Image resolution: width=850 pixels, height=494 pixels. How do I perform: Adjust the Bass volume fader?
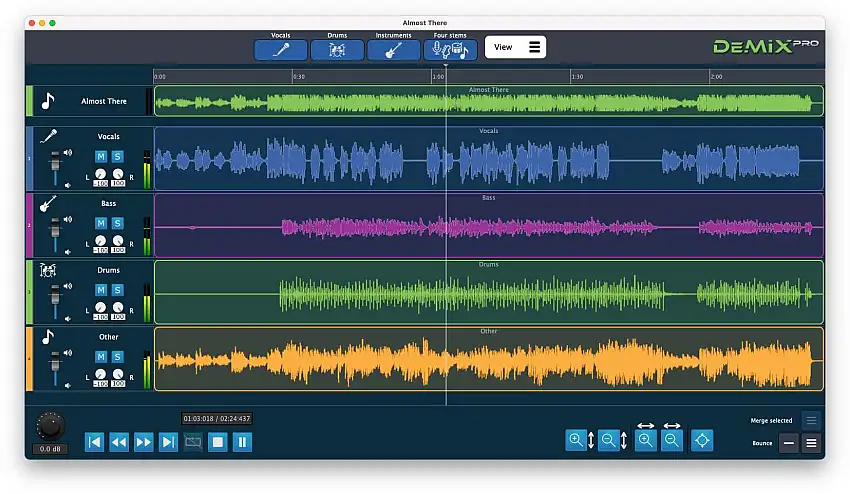click(55, 229)
